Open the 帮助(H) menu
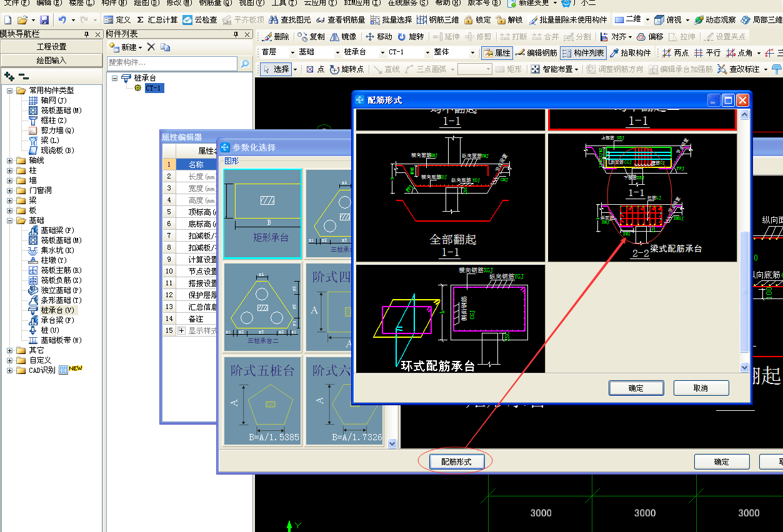783x532 pixels. tap(447, 3)
